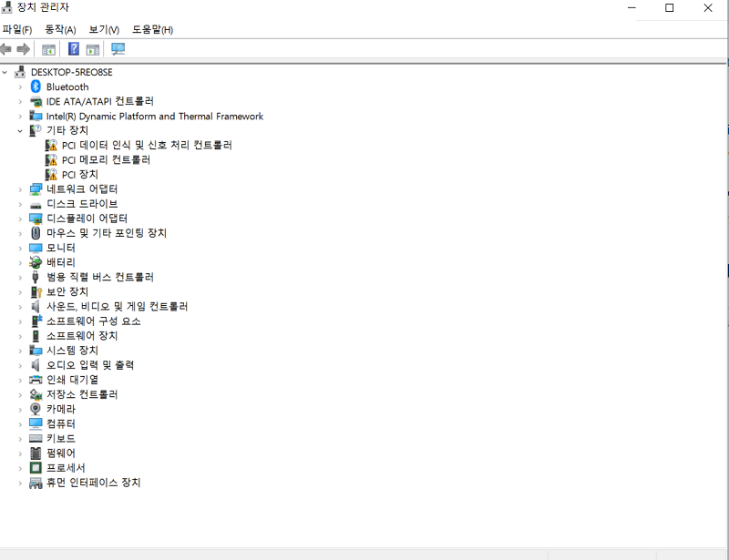The height and width of the screenshot is (560, 729).
Task: Click the Forward navigation arrow
Action: pos(24,49)
